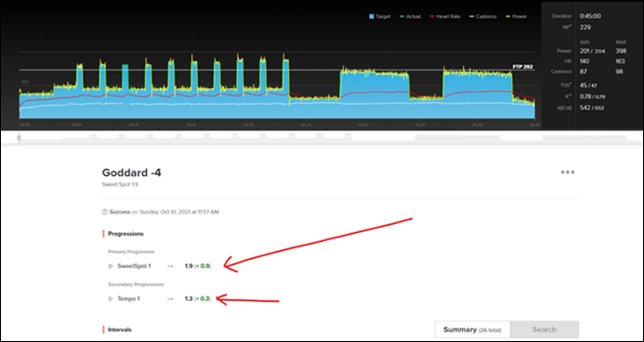The width and height of the screenshot is (644, 342).
Task: Click the first long sweet spot interval block
Action: (x=375, y=95)
